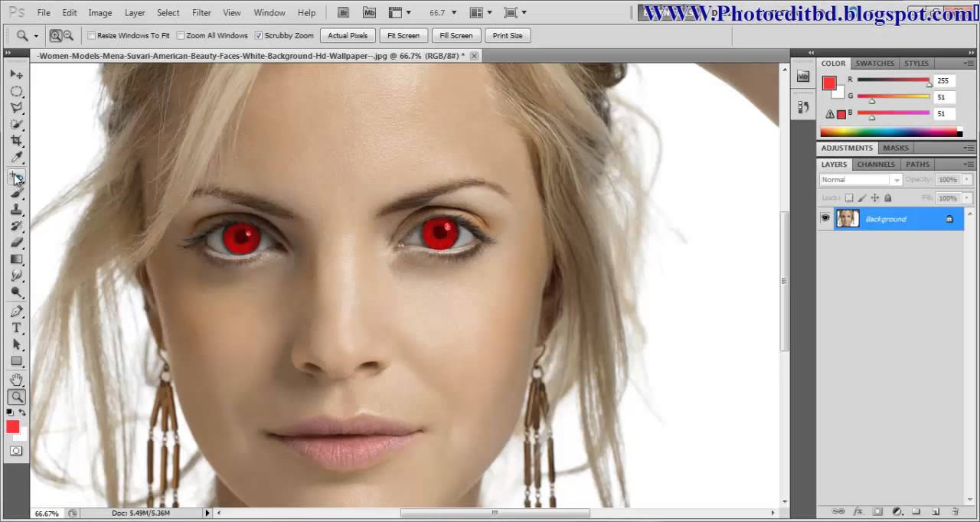Open the Fill slider arrow
Screen dimensions: 980x522
tap(967, 198)
